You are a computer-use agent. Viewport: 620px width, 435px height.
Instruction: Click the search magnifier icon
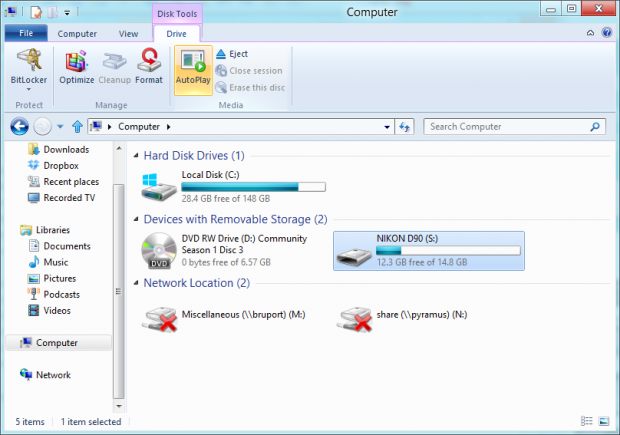tap(595, 127)
